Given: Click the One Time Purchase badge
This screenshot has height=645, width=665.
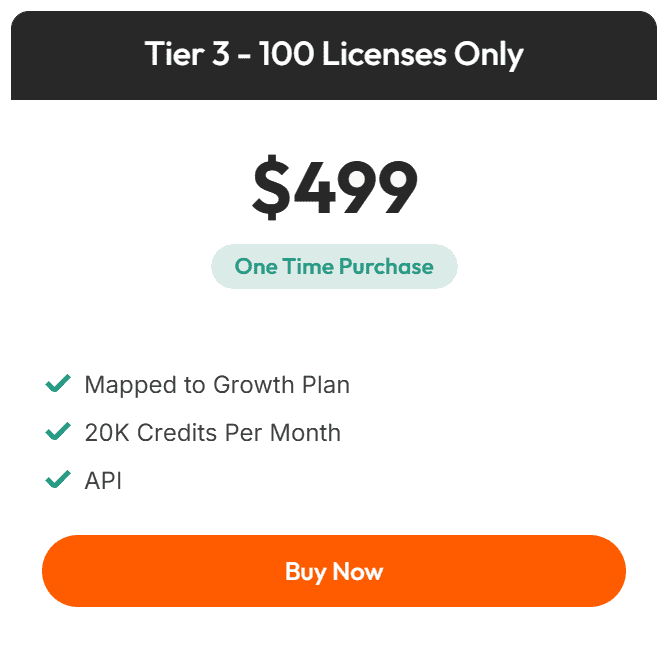Looking at the screenshot, I should click(334, 267).
